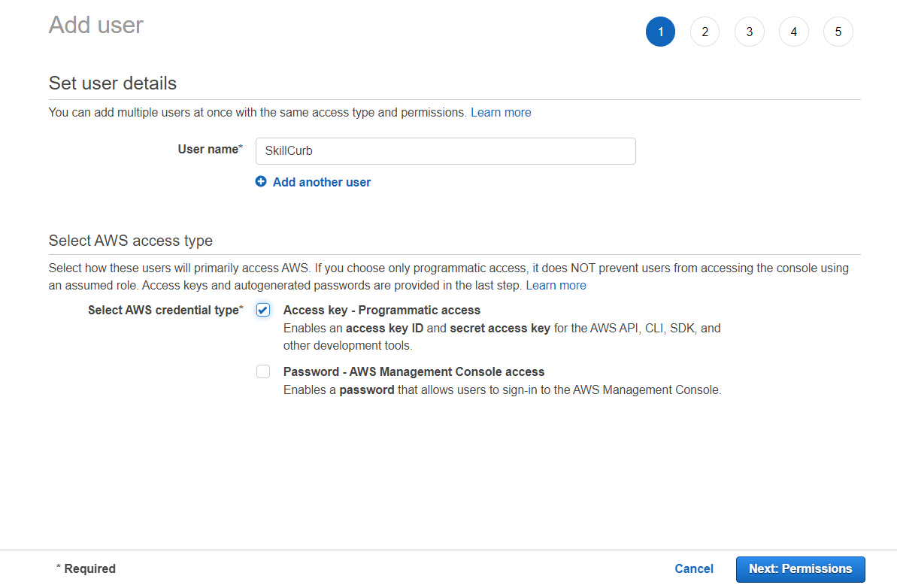Click the 'Set user details' section heading
897x588 pixels.
coord(113,83)
